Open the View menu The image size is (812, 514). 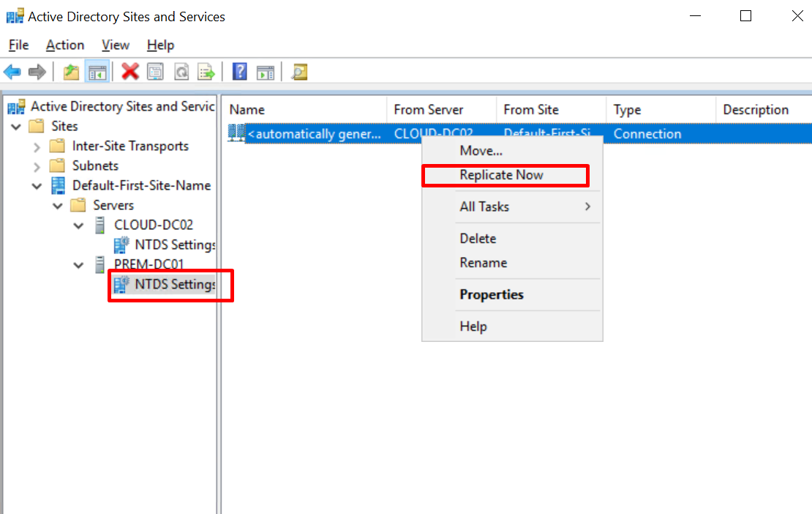(115, 45)
